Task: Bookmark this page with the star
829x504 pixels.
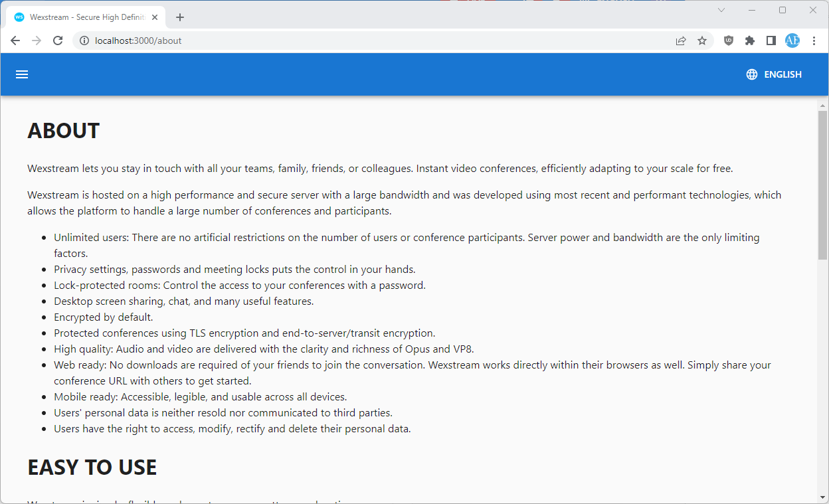Action: point(702,41)
